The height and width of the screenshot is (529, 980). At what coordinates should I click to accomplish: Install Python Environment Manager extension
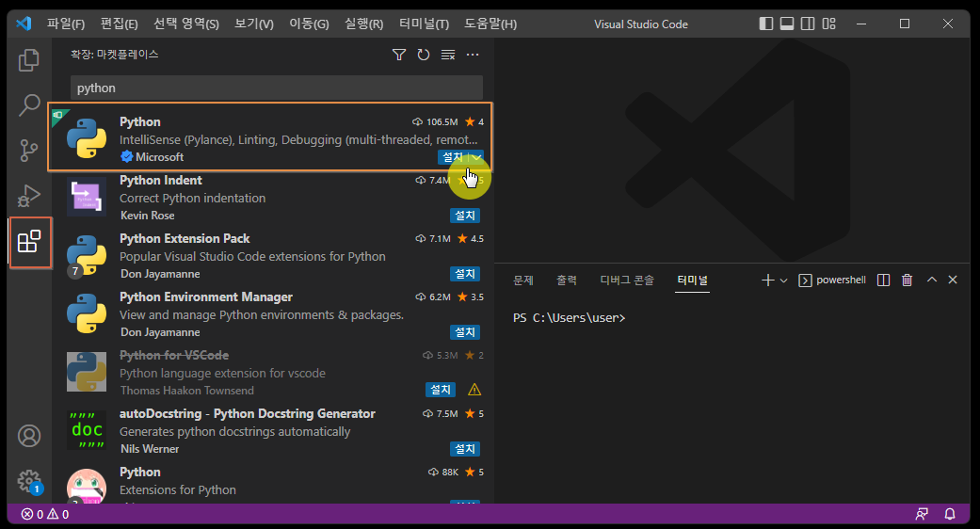[x=464, y=332]
